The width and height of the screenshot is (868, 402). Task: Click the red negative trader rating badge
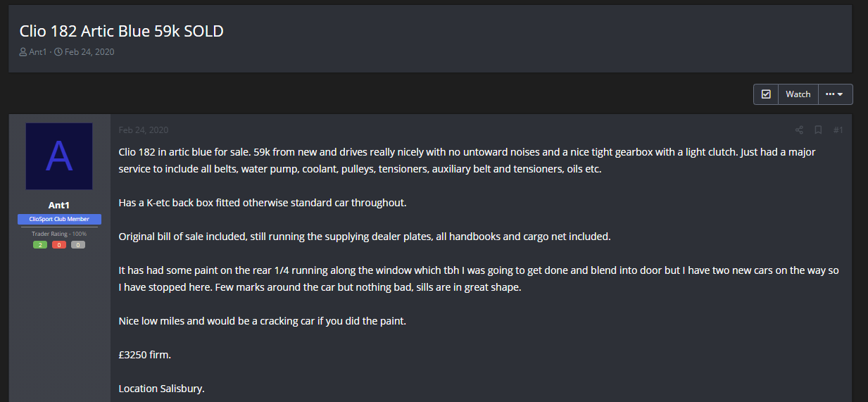click(59, 245)
